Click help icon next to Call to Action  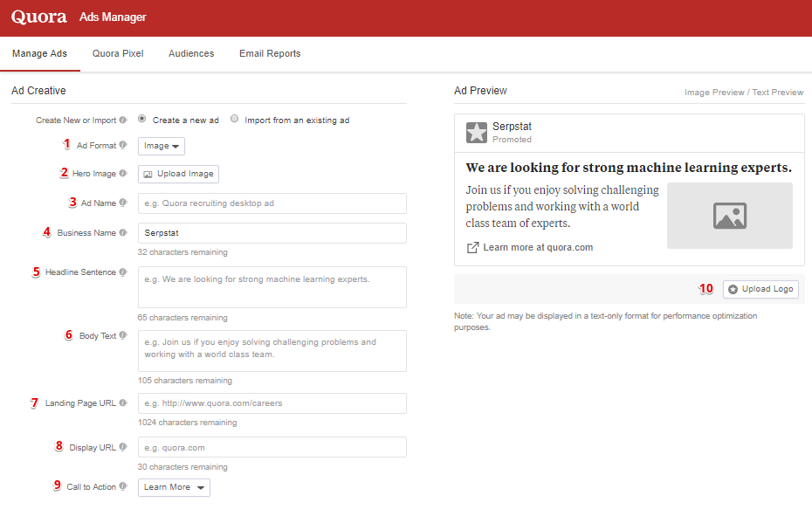coord(123,486)
